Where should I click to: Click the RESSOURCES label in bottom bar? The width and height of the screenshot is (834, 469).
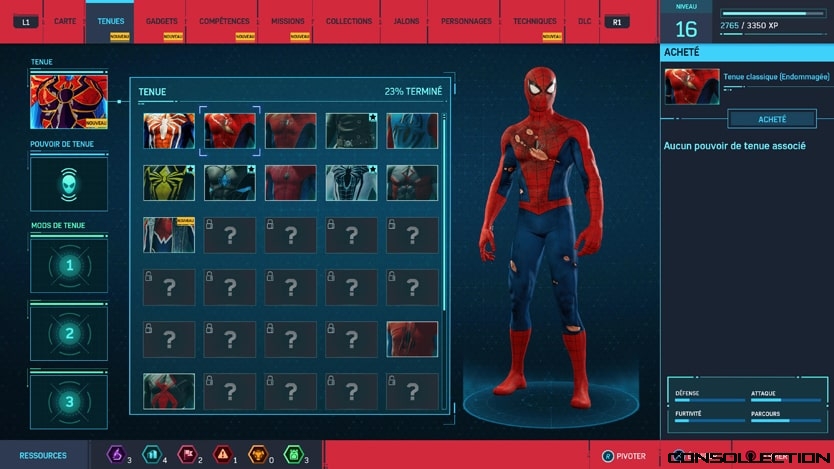pos(43,456)
